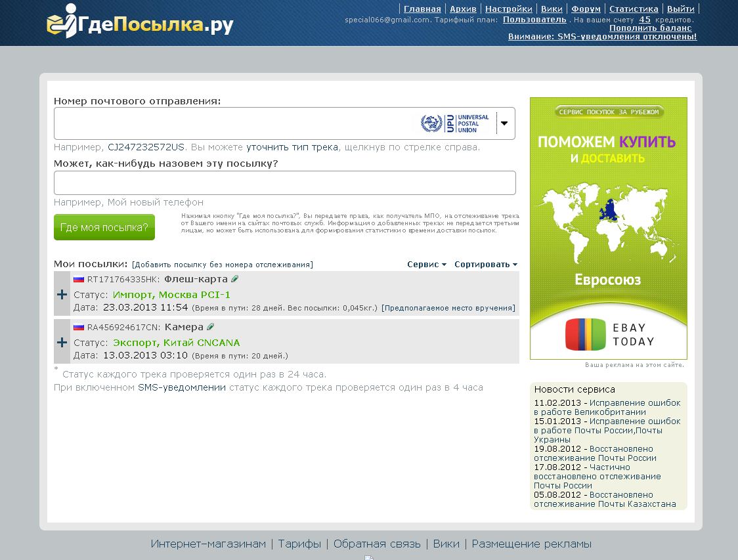738x560 pixels.
Task: Click the Вики footer link
Action: (446, 544)
